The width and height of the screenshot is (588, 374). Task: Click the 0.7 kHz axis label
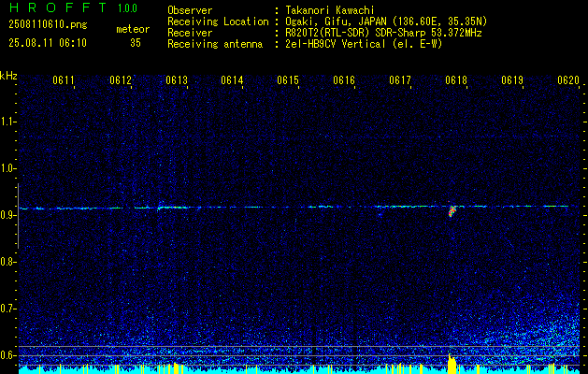(x=7, y=309)
